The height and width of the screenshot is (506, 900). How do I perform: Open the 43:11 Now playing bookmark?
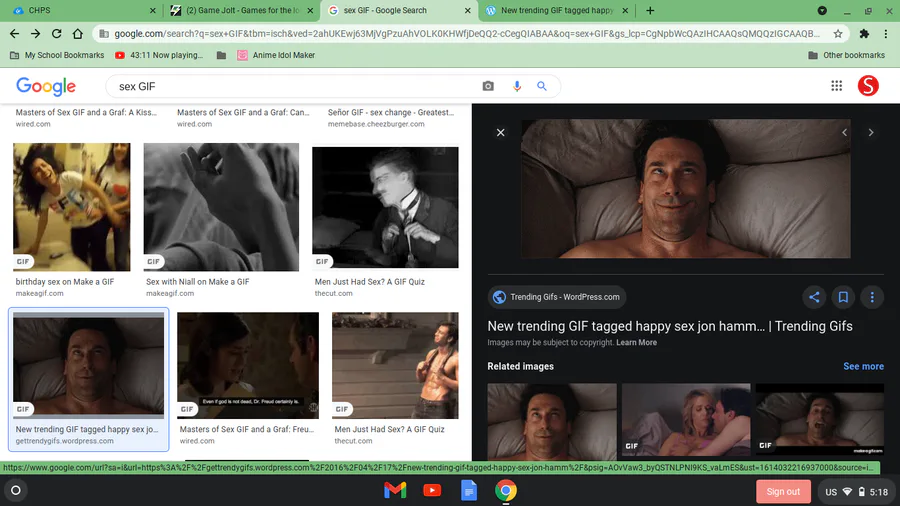point(159,55)
